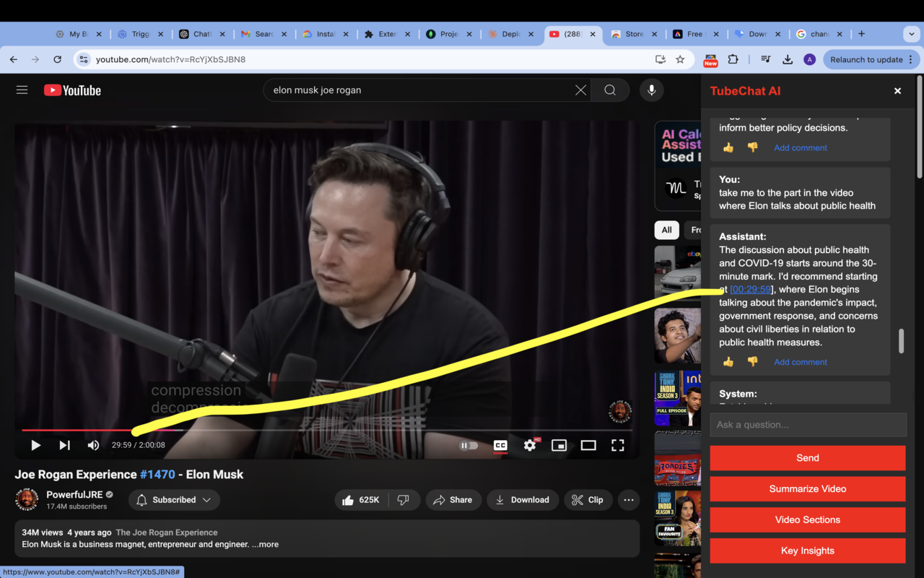Click the YouTube search magnifier button

(x=610, y=90)
